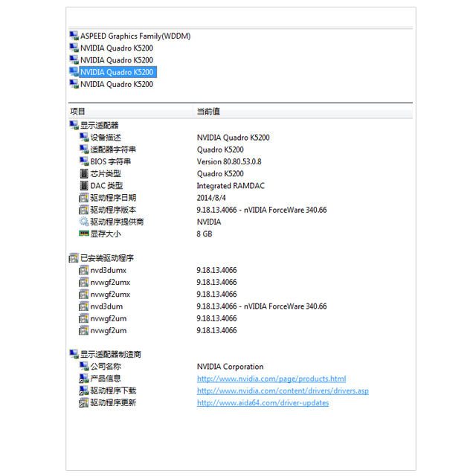Click the BIOS 字符串 row icon
Screen dimensions: 476x476
click(84, 161)
